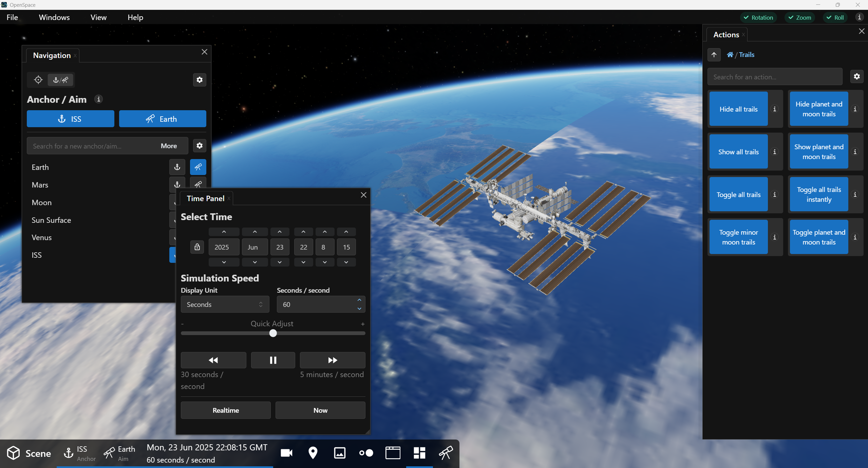Image resolution: width=868 pixels, height=468 pixels.
Task: Click the More button in search
Action: 169,146
